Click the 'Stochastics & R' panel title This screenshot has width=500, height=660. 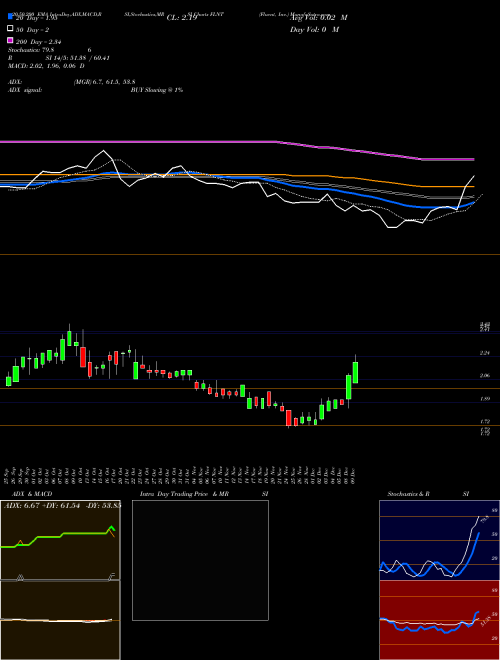pos(408,494)
